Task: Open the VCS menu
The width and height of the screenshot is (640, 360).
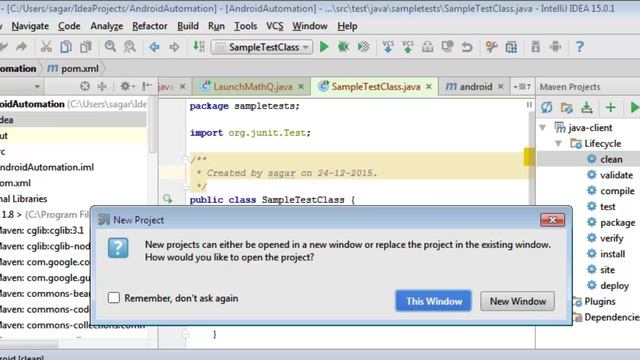Action: (x=275, y=26)
